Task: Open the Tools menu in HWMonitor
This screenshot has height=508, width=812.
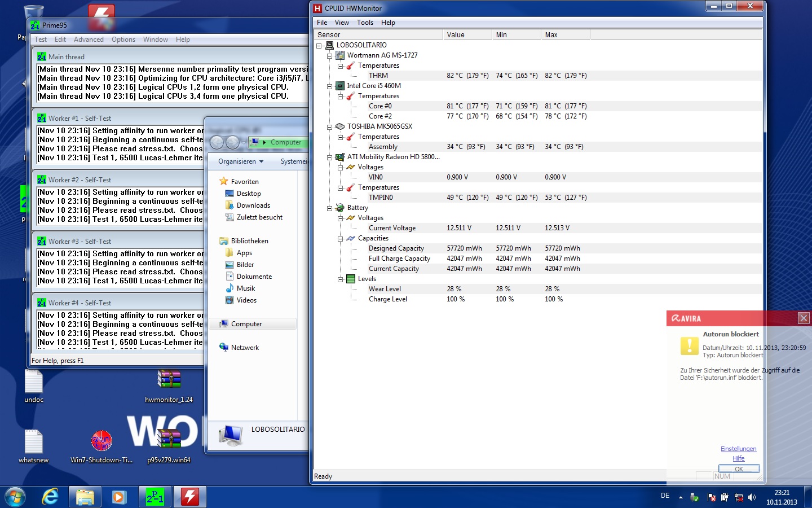Action: pos(365,23)
